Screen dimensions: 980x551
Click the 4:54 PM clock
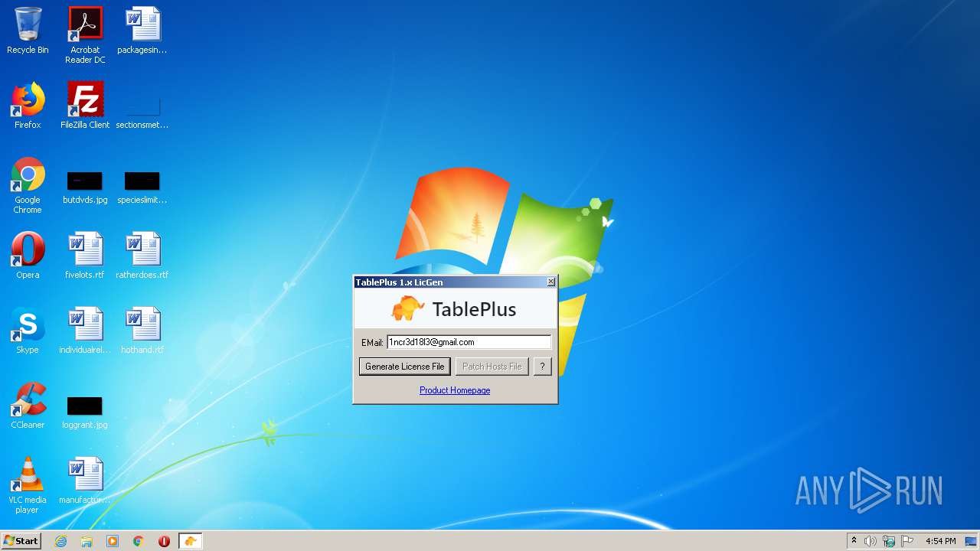[940, 541]
